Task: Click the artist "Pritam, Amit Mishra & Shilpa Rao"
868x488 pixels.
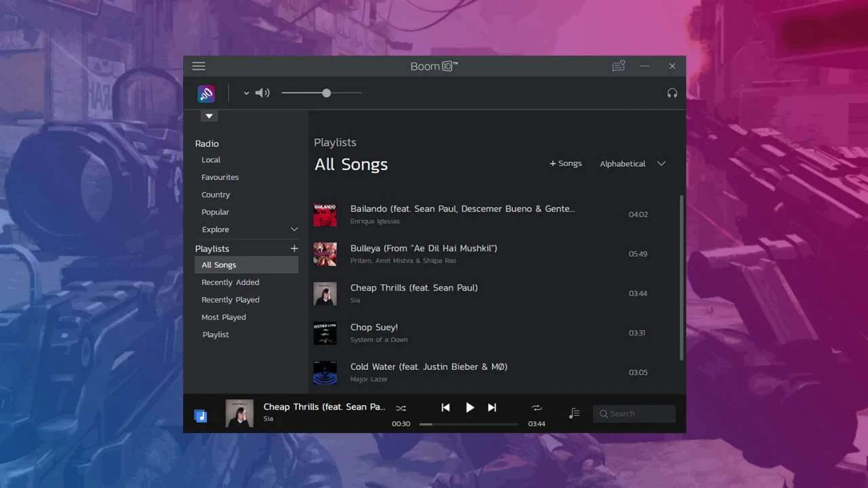Action: (403, 261)
